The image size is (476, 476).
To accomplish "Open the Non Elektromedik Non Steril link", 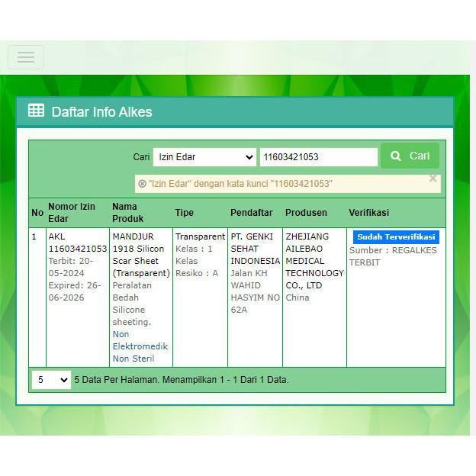I will 140,346.
